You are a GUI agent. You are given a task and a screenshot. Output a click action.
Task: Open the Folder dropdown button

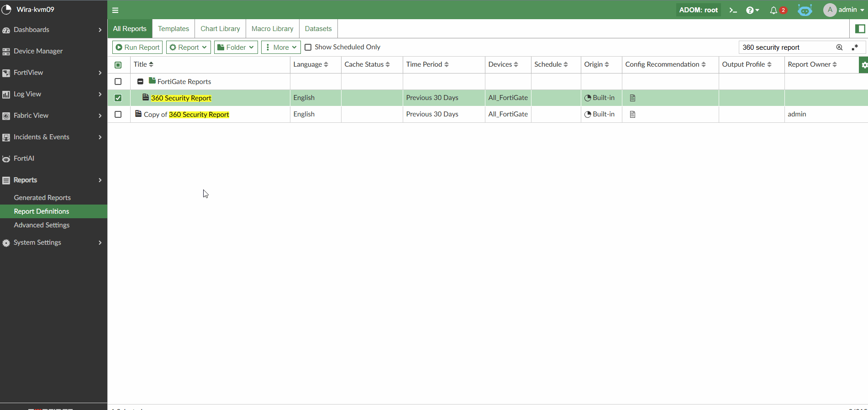[x=236, y=47]
